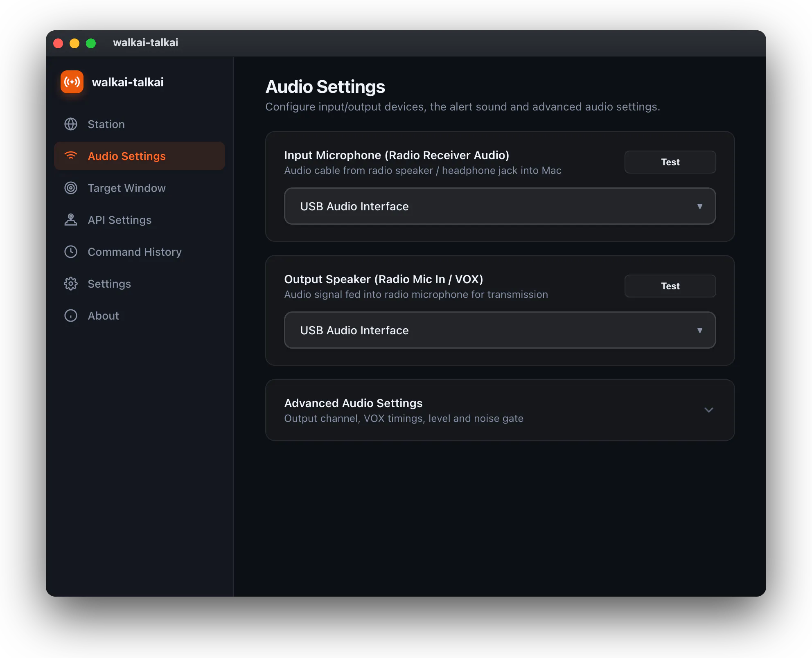The width and height of the screenshot is (812, 658).
Task: Click the Output Speaker (Radio Mic In / VOX) label
Action: click(x=383, y=279)
